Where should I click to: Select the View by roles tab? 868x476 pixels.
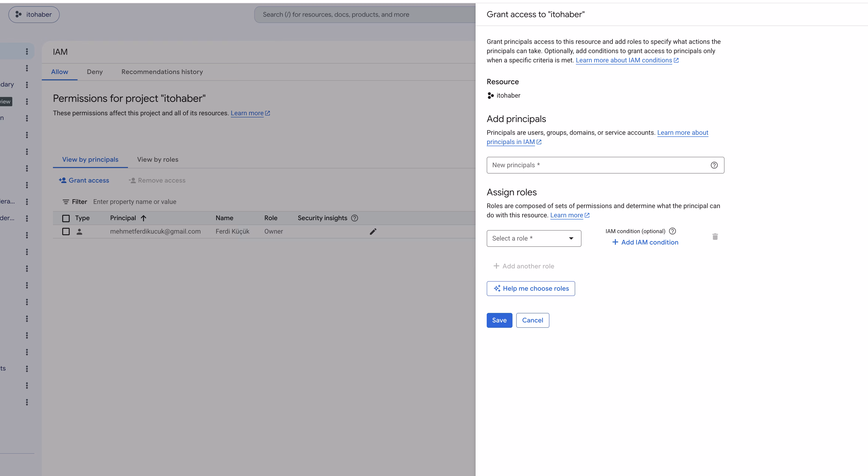158,160
